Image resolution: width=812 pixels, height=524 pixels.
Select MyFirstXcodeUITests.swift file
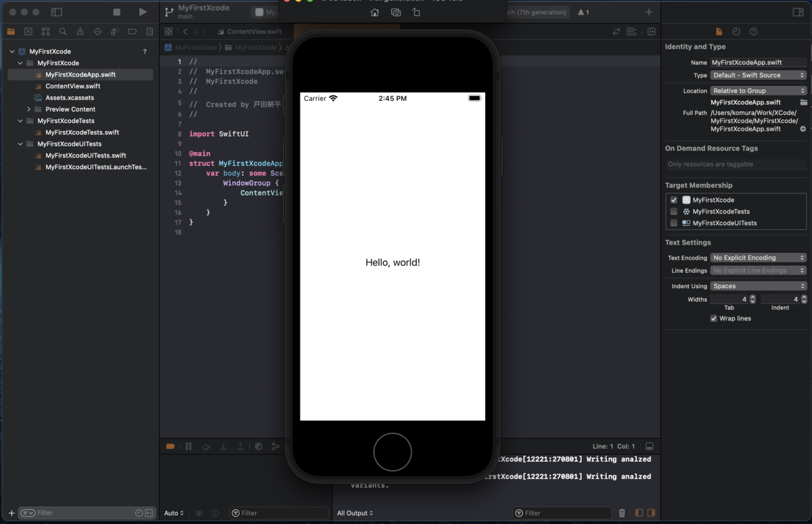click(86, 156)
